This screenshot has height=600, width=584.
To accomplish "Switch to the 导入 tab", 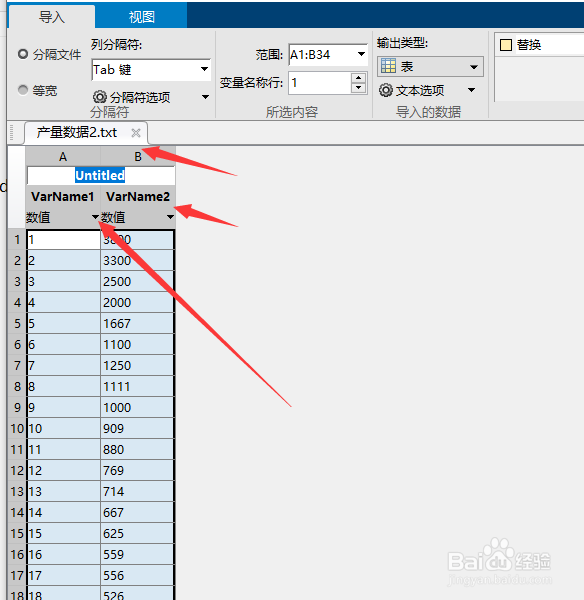I will point(52,17).
